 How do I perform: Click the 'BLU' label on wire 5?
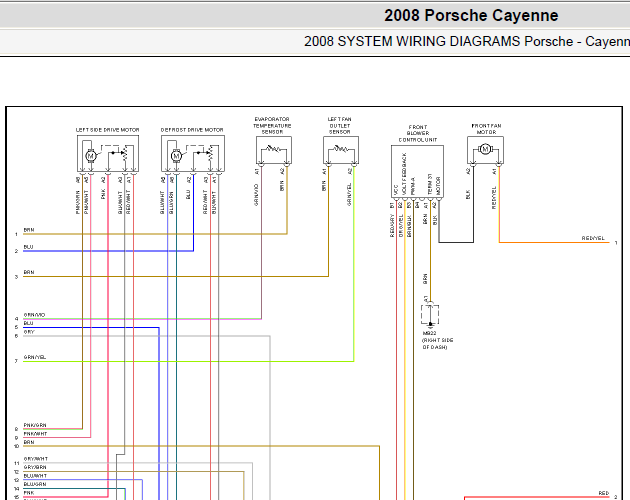[x=28, y=323]
